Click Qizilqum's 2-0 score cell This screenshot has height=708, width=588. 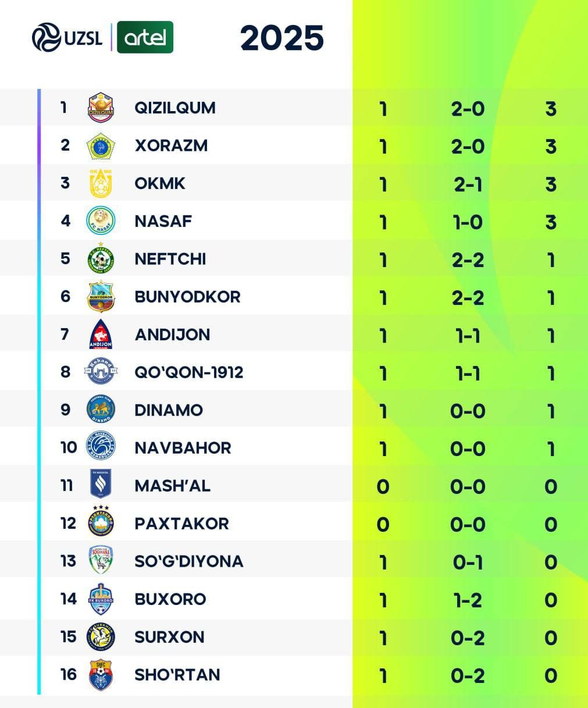pos(468,109)
